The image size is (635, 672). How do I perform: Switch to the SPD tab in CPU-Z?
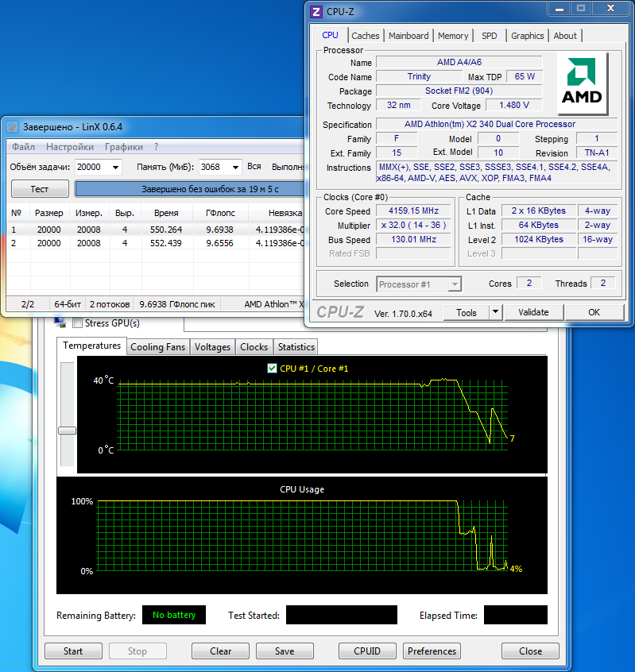(490, 36)
